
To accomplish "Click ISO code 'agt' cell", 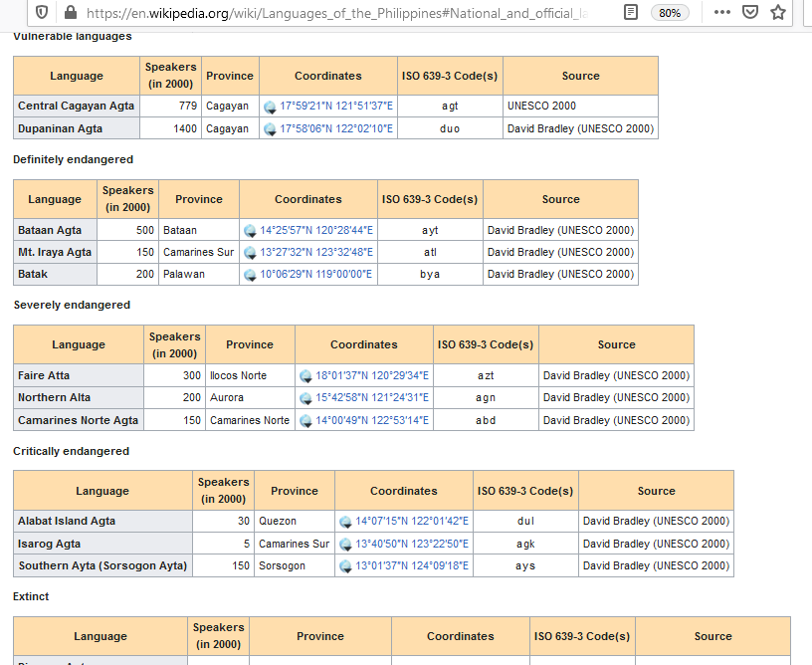I will click(x=450, y=107).
